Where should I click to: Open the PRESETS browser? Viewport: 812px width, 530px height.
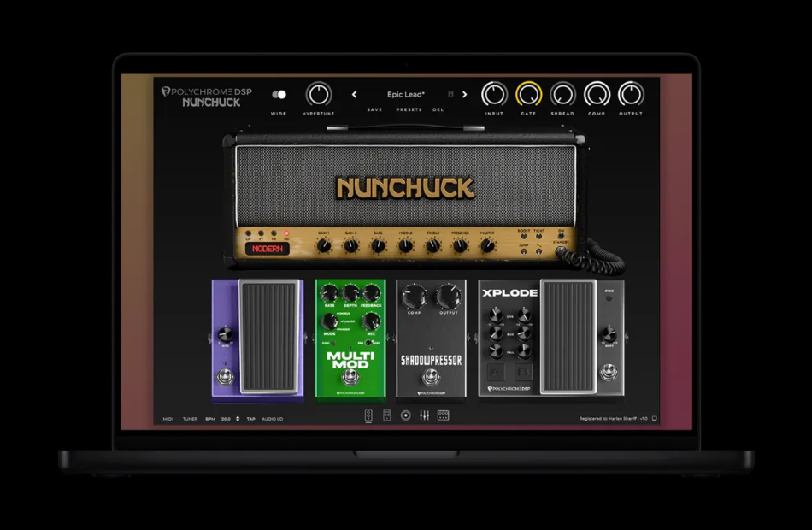pyautogui.click(x=409, y=109)
